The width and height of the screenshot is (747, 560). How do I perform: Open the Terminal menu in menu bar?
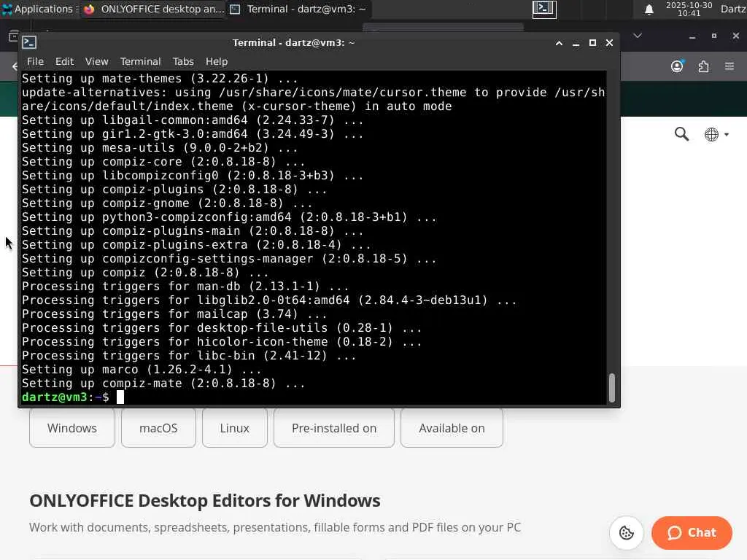pos(140,61)
